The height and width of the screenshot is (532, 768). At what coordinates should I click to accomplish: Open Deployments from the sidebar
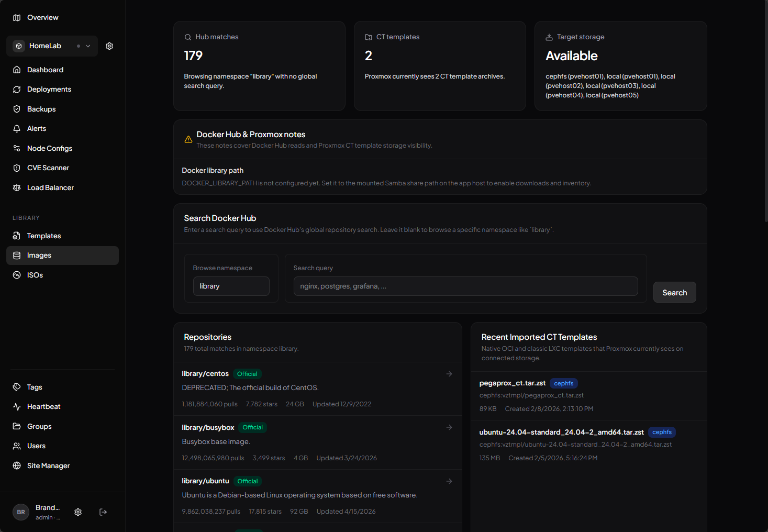tap(49, 90)
